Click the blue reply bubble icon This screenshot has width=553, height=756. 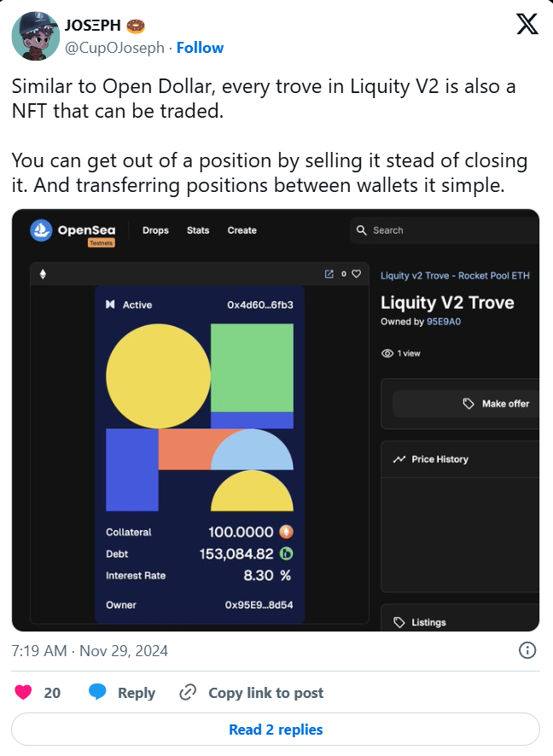[x=97, y=692]
